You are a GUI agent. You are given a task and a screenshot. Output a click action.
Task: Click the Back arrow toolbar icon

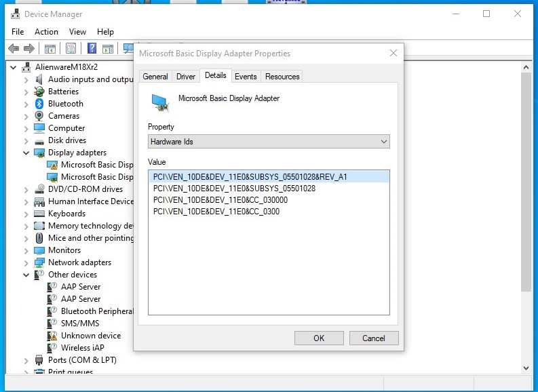tap(14, 48)
